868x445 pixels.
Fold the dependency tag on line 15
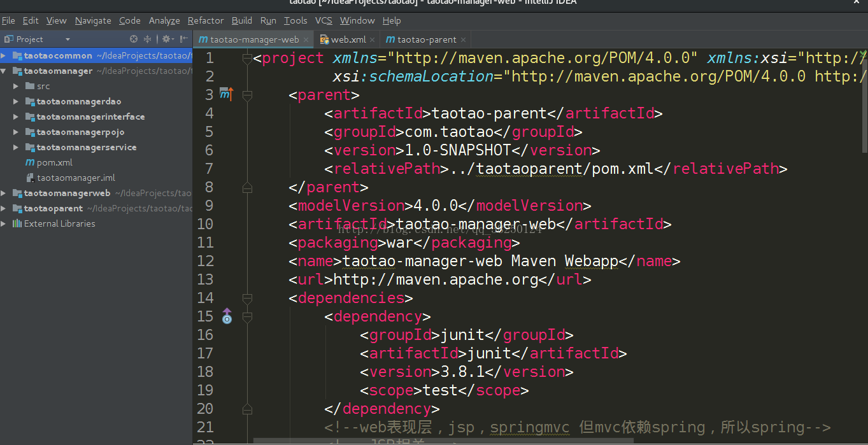coord(247,317)
